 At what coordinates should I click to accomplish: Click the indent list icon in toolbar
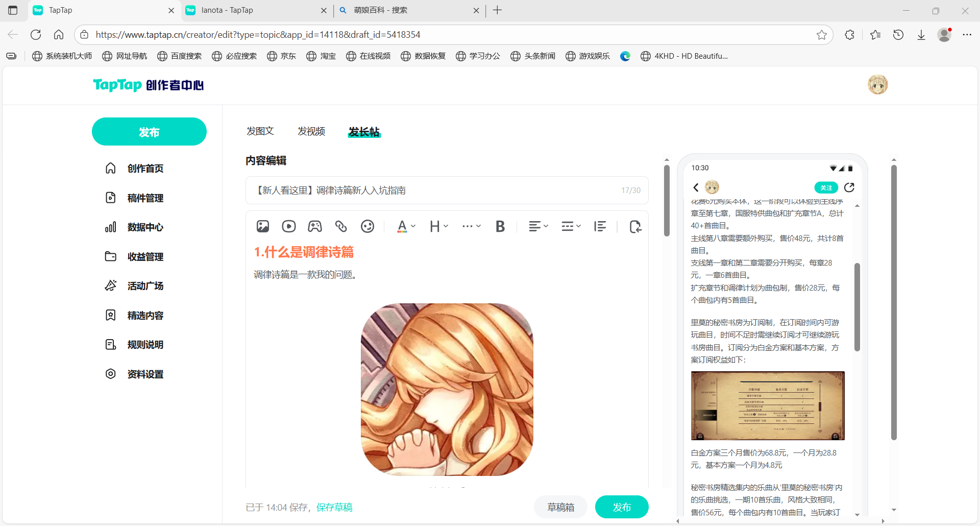coord(600,226)
